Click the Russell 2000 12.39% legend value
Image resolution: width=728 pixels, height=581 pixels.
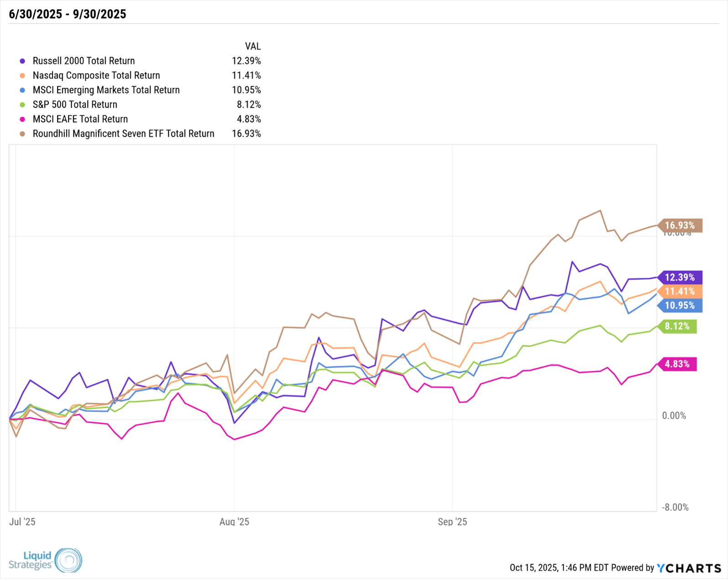tap(246, 61)
